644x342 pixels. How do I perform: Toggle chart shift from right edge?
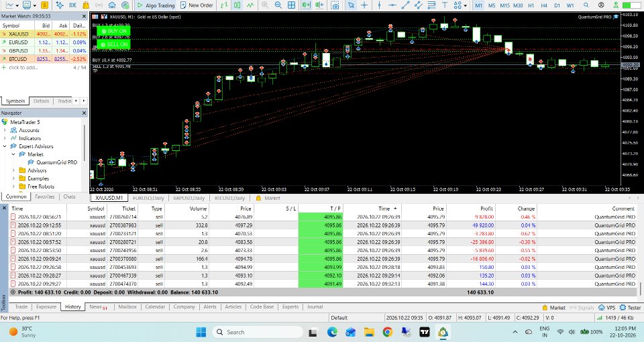(x=319, y=5)
